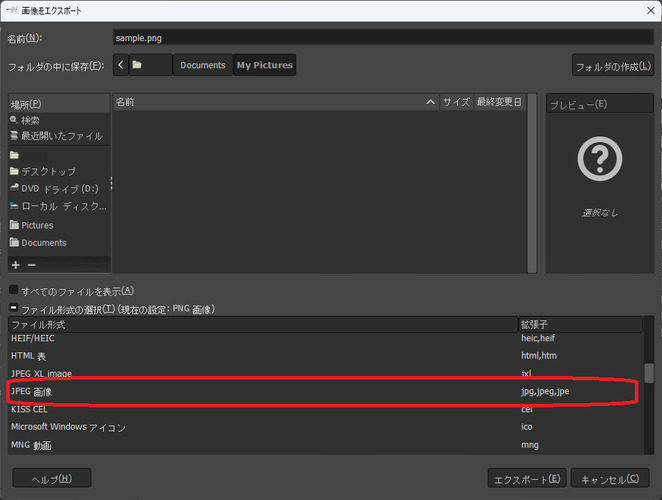Click the キャンセル(C) button
This screenshot has height=500, width=662.
(x=610, y=479)
